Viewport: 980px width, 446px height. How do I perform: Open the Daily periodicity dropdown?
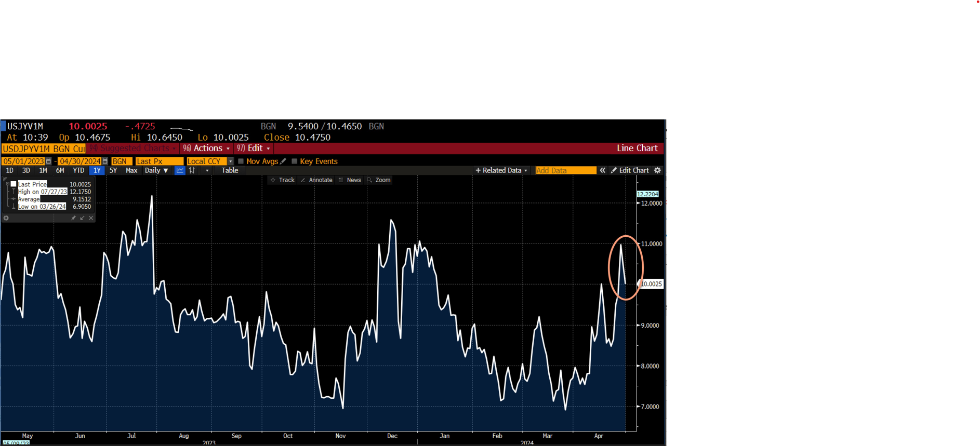(x=156, y=170)
